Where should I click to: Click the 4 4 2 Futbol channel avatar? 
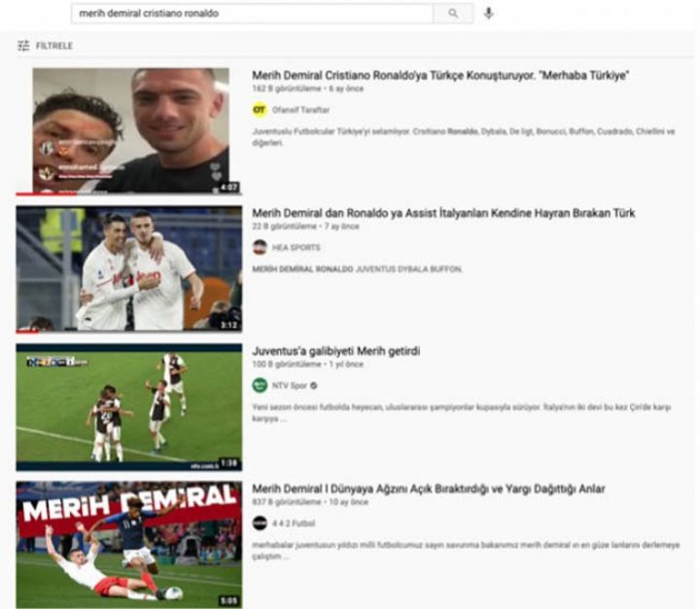260,523
